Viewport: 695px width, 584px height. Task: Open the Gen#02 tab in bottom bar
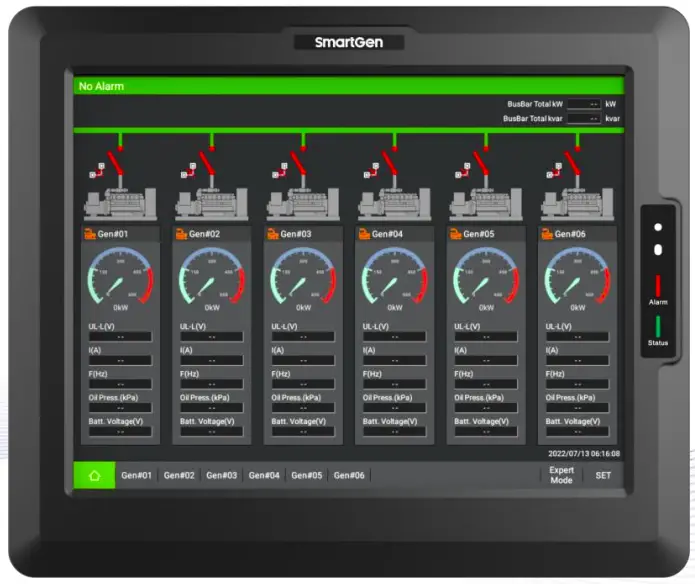pos(179,475)
